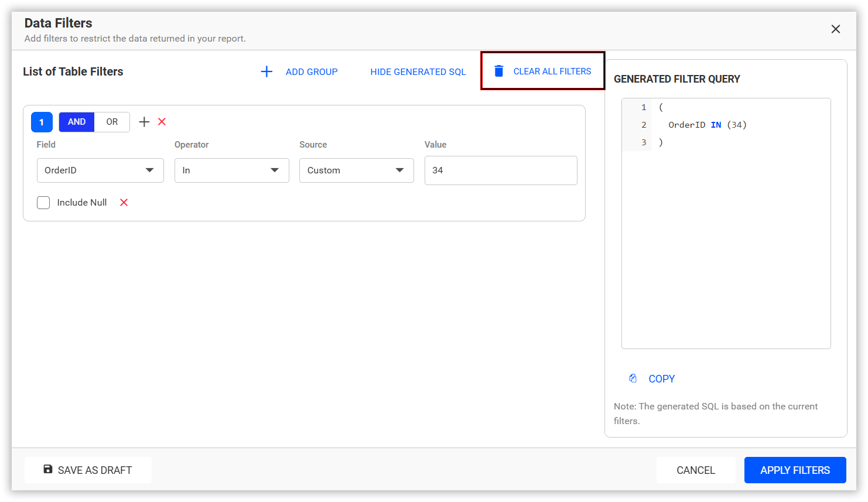Open the Source dropdown showing Custom
Viewport: 868px width, 502px height.
tap(357, 170)
